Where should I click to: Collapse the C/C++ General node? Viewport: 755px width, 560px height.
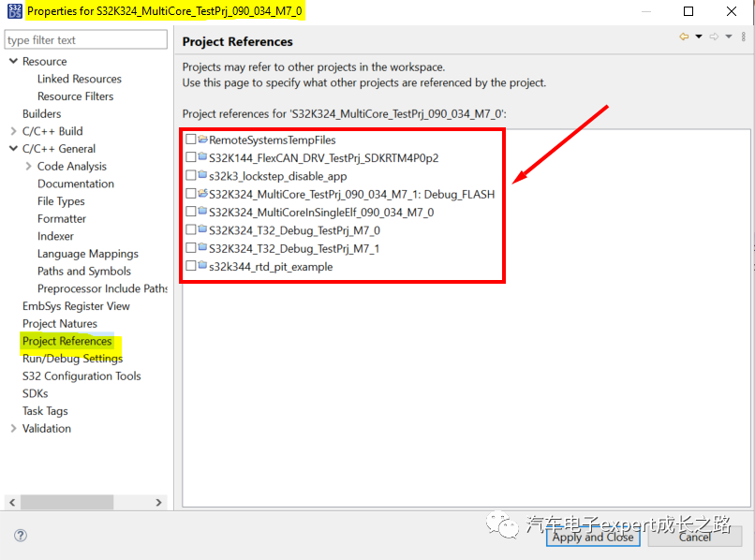(13, 148)
